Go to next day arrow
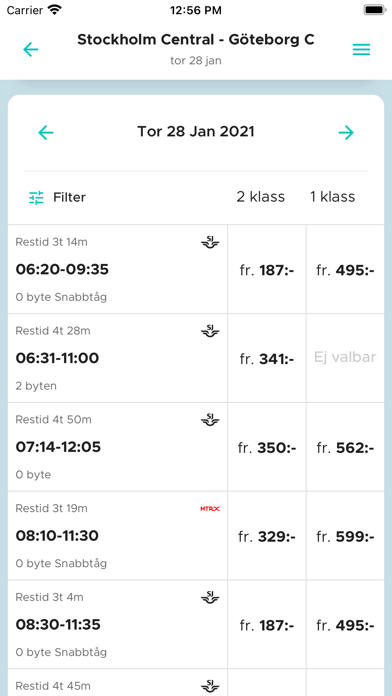 coord(346,132)
